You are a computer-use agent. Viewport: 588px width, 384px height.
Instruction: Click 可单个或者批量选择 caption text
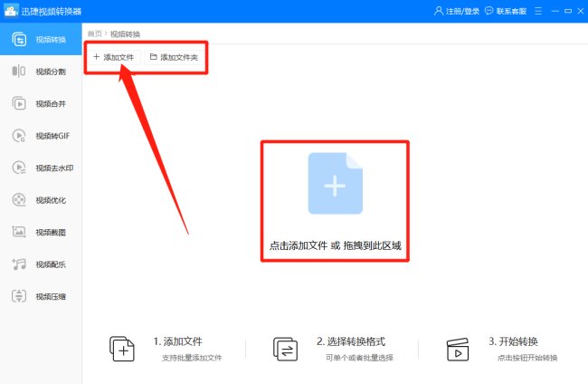tap(359, 358)
